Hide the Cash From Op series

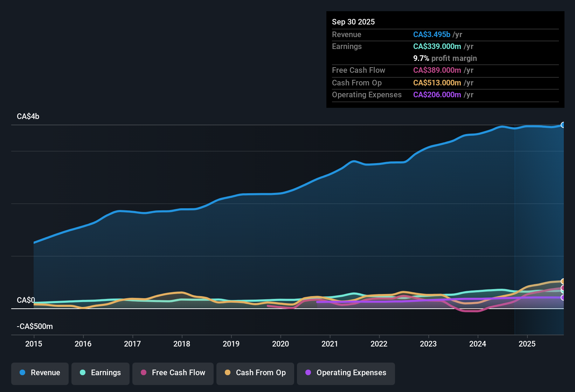pyautogui.click(x=255, y=373)
